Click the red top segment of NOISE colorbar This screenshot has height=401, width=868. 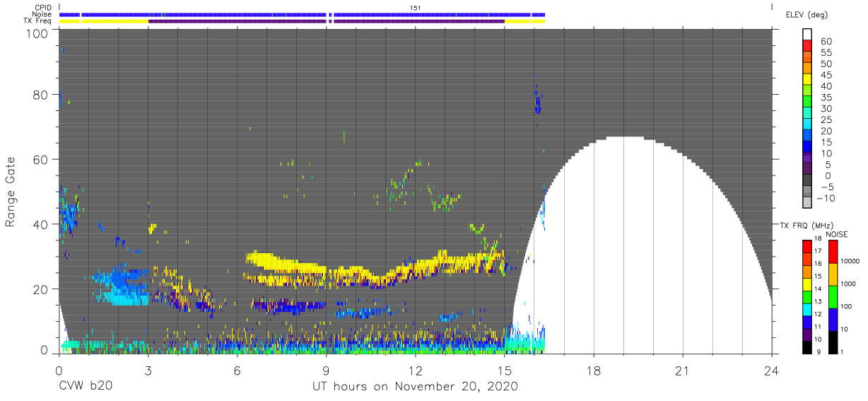coord(833,252)
